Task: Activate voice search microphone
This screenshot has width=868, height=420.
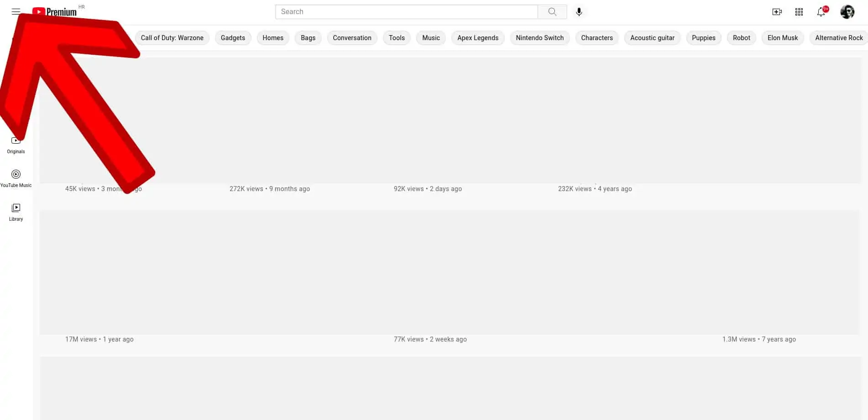Action: pos(579,12)
